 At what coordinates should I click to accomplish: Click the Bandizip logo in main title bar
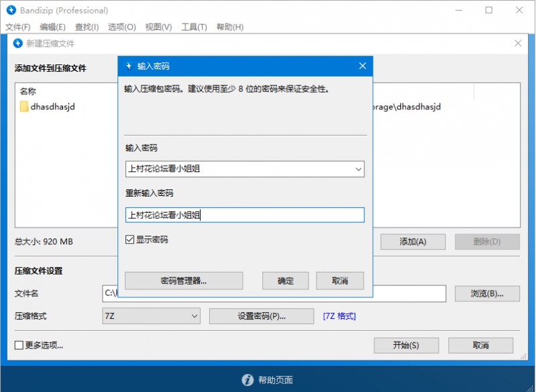pos(11,10)
